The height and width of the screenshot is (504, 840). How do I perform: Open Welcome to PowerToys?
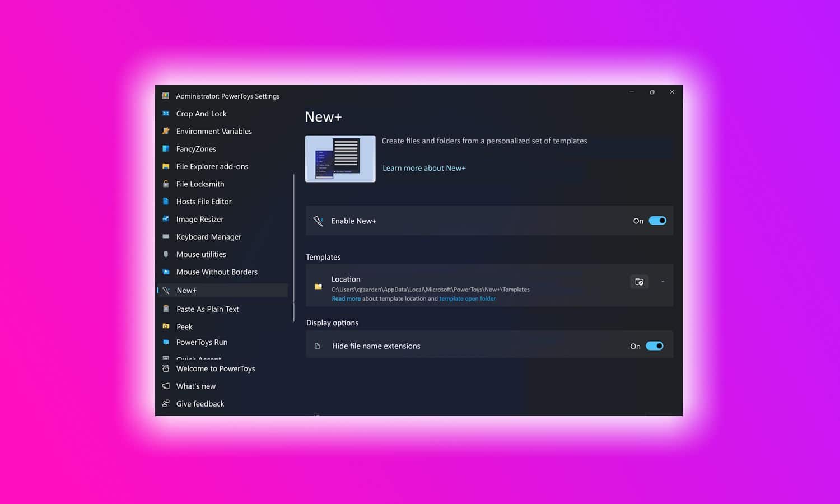click(x=216, y=368)
